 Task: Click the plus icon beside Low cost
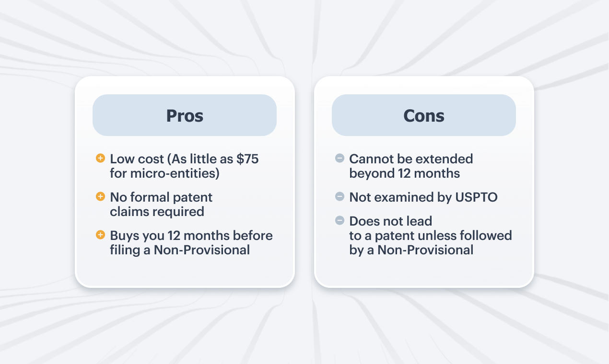click(100, 158)
